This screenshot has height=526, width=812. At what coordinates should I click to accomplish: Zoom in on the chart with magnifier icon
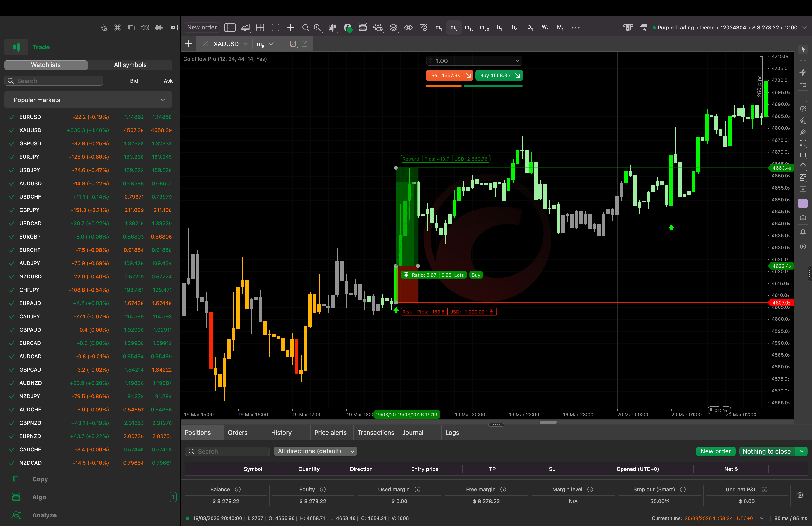coord(317,28)
